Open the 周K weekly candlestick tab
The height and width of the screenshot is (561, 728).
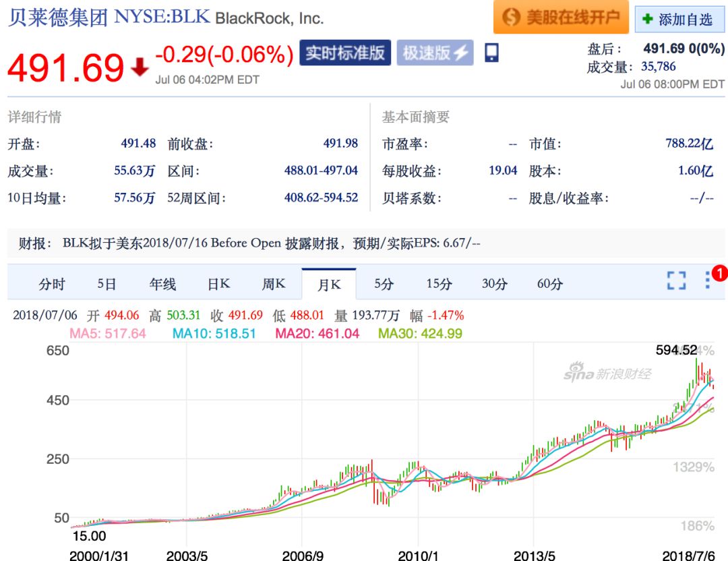(274, 284)
